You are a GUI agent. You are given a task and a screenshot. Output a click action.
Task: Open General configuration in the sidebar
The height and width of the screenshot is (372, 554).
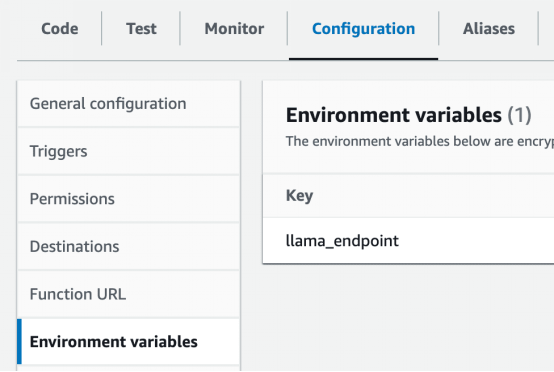129,104
